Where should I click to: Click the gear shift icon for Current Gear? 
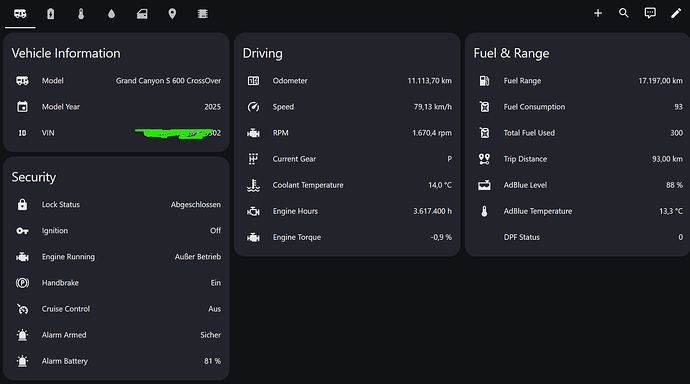[x=253, y=159]
